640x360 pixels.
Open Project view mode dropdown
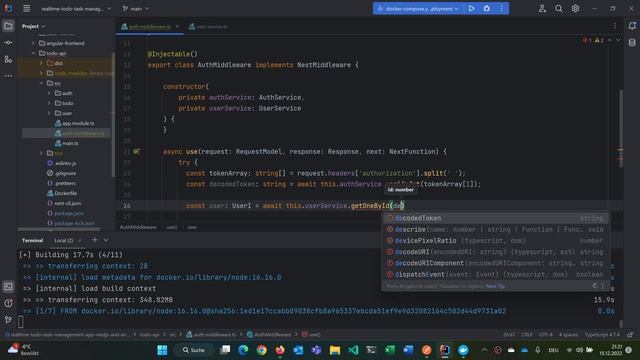33,26
